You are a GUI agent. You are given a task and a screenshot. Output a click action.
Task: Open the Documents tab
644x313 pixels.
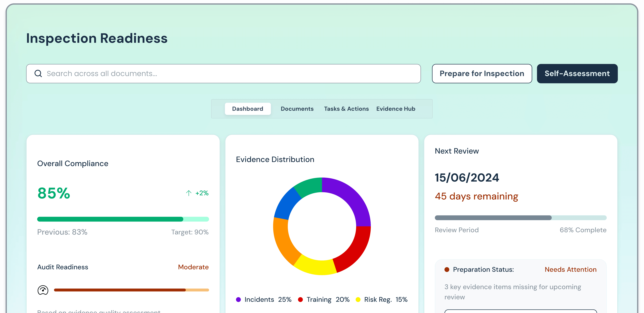coord(297,109)
